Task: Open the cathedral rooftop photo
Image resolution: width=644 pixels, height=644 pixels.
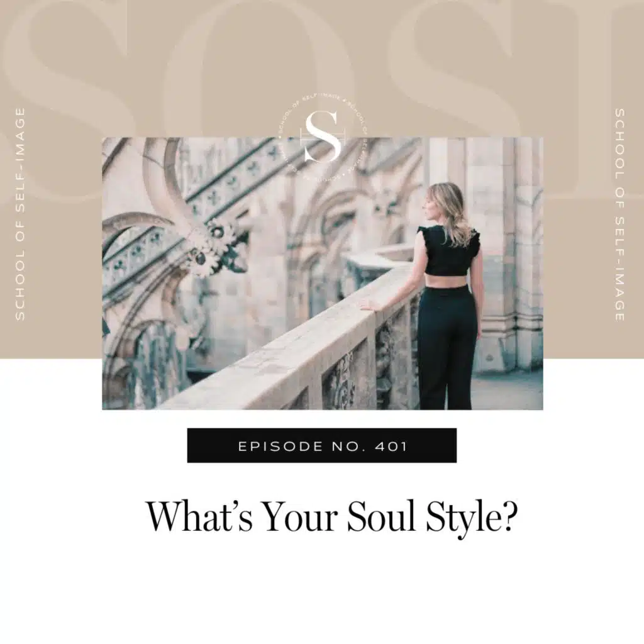Action: [x=323, y=273]
